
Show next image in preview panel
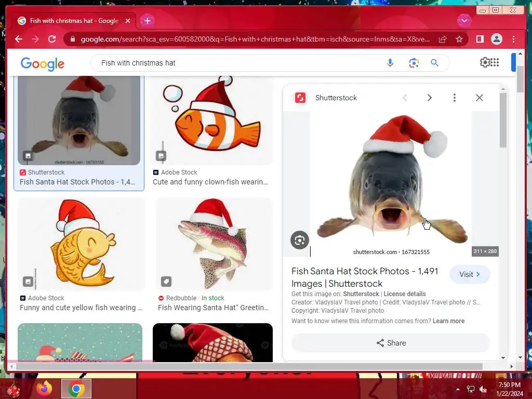click(430, 98)
